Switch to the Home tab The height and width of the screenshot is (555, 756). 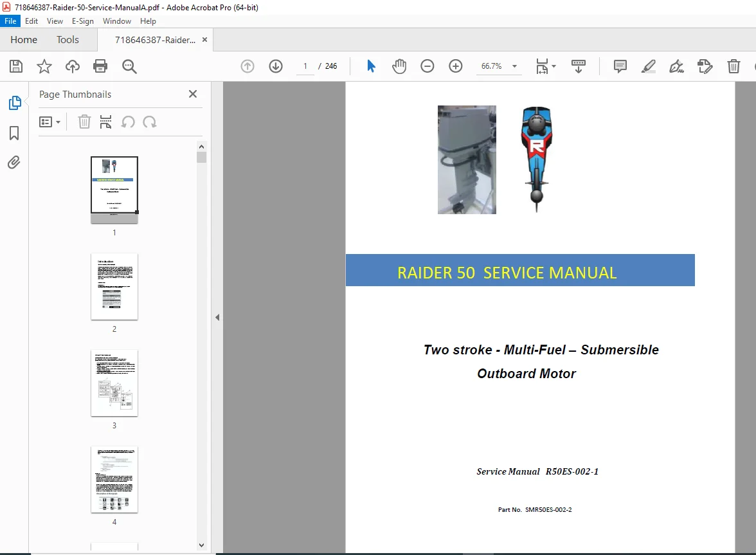pyautogui.click(x=24, y=39)
